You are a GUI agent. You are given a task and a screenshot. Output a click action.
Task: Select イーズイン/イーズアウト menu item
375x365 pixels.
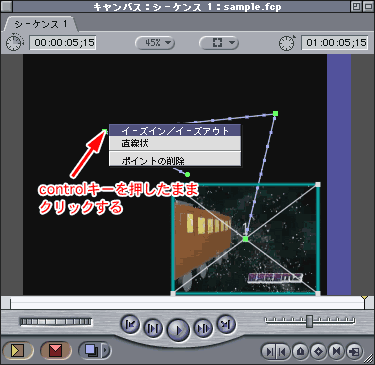(175, 130)
